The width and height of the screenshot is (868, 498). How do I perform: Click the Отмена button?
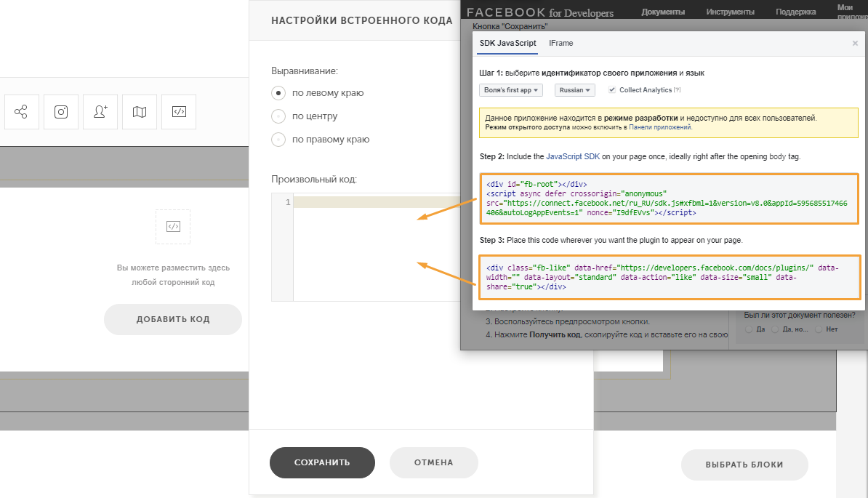click(433, 462)
